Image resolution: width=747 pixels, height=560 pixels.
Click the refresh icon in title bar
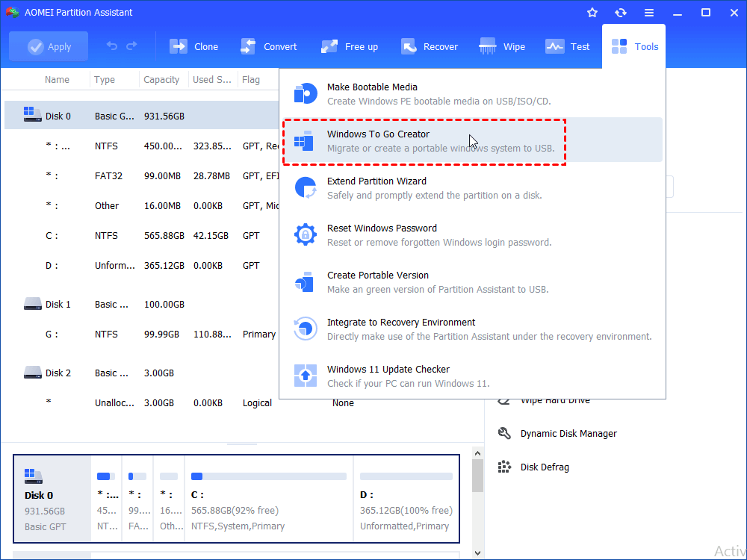coord(620,13)
